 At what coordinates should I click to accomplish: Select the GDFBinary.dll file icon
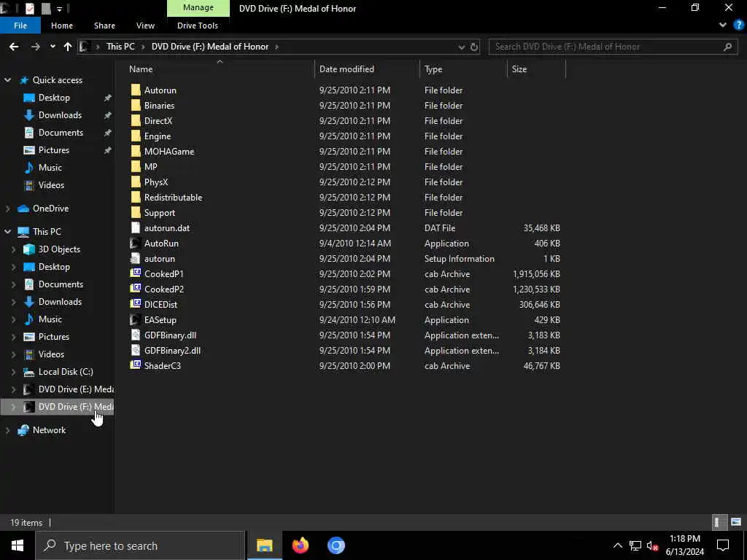[x=136, y=335]
